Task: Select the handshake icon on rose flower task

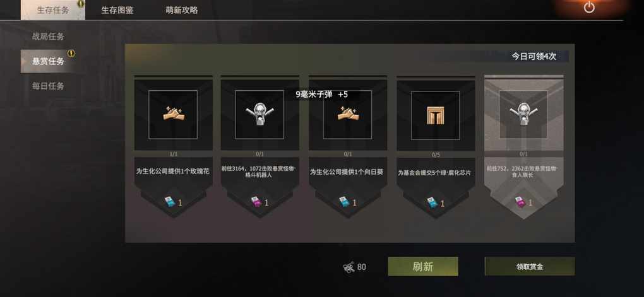Action: (x=173, y=115)
